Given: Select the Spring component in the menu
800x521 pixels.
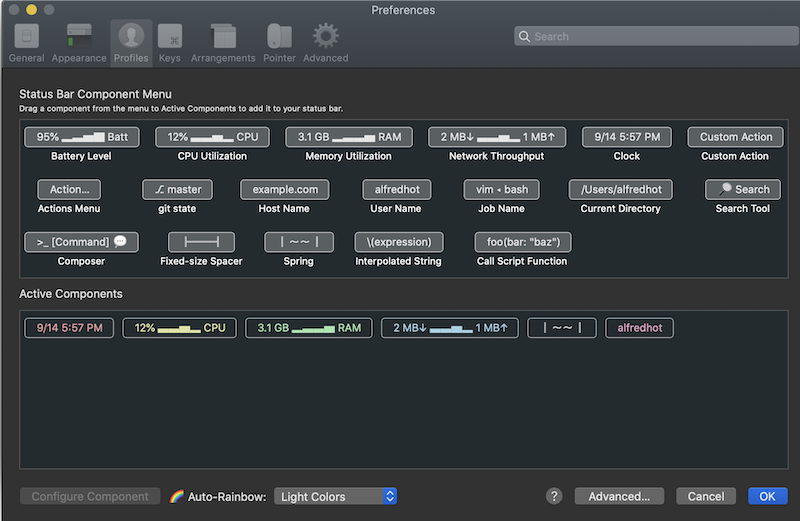Looking at the screenshot, I should [299, 242].
